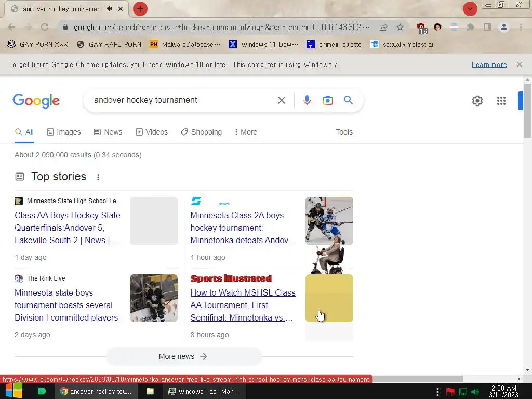Open the green app icon on taskbar
Screen dimensions: 532x399
[x=42, y=391]
